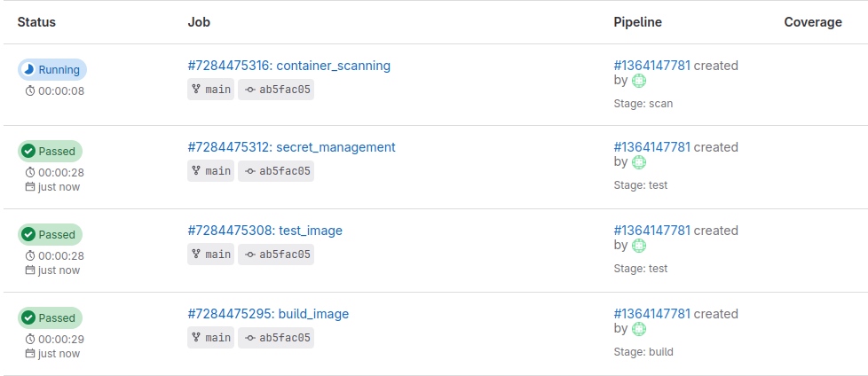Click 'Stage: test' in test_image row

click(641, 269)
